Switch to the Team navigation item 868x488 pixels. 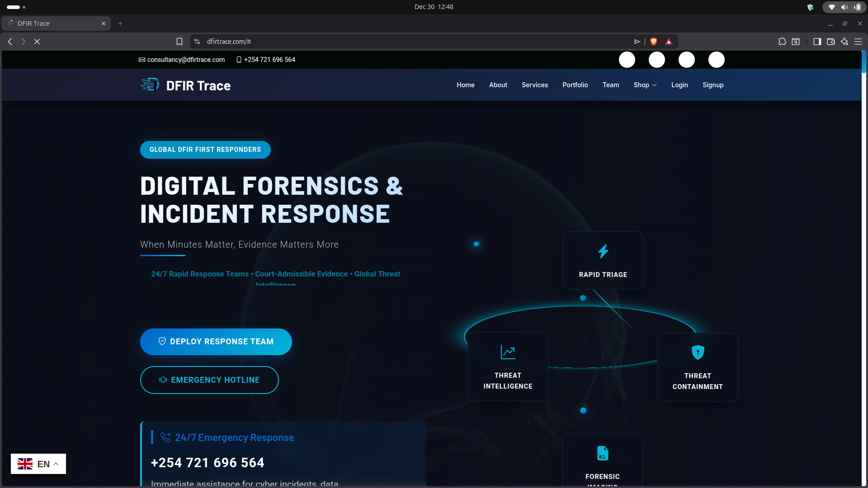611,84
